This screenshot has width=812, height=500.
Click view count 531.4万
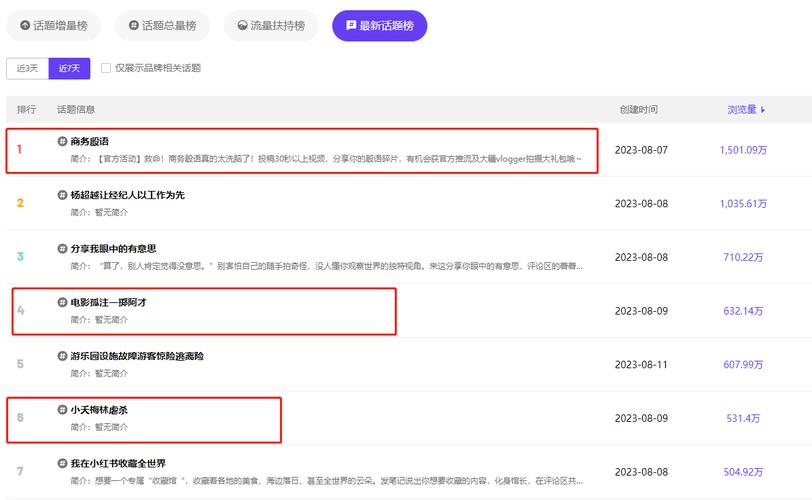tap(743, 418)
